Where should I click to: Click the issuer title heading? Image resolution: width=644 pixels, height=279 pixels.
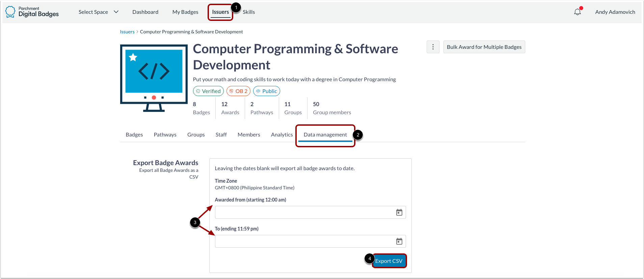pyautogui.click(x=295, y=57)
